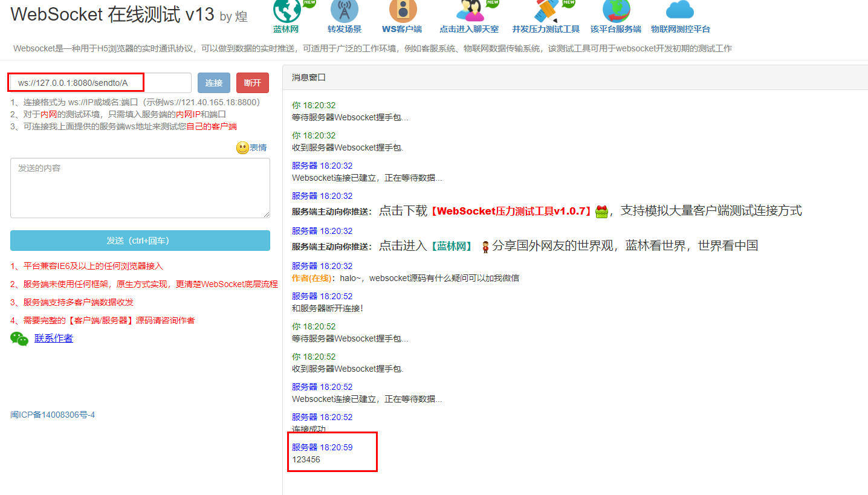Click the 蓝林网 label under the globe
Screen dimensions: 868x495
tap(286, 29)
